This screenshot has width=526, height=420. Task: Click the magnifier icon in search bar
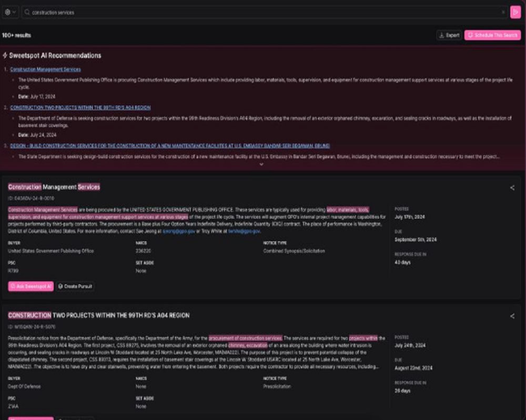click(x=27, y=13)
